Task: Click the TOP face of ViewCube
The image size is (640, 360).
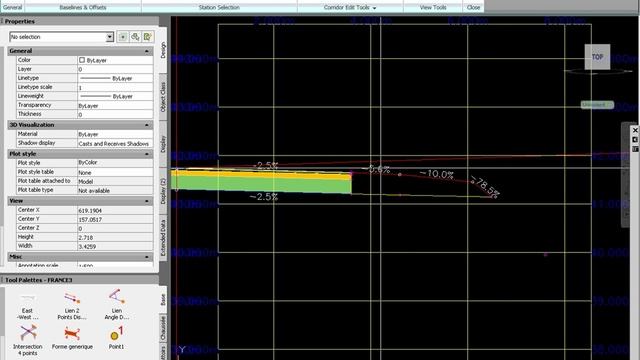Action: (597, 57)
